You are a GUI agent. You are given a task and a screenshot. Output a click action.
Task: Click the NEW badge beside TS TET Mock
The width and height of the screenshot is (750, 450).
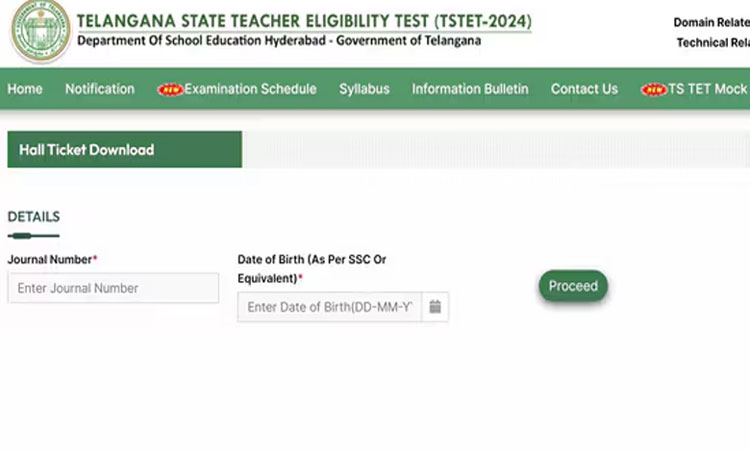pyautogui.click(x=653, y=89)
